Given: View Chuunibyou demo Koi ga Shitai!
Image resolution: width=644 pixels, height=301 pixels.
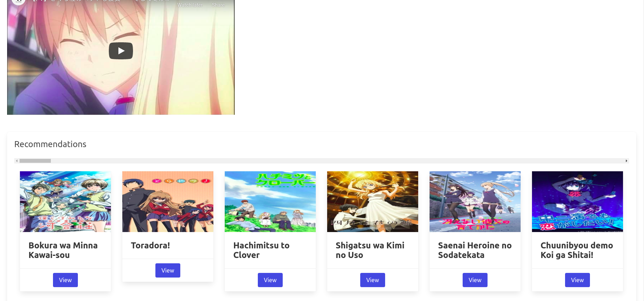Looking at the screenshot, I should point(578,280).
